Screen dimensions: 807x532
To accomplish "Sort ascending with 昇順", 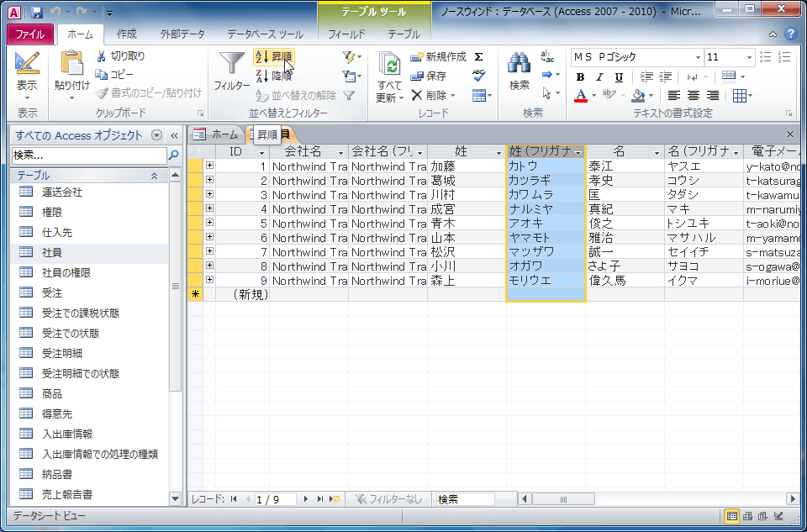I will pyautogui.click(x=274, y=56).
